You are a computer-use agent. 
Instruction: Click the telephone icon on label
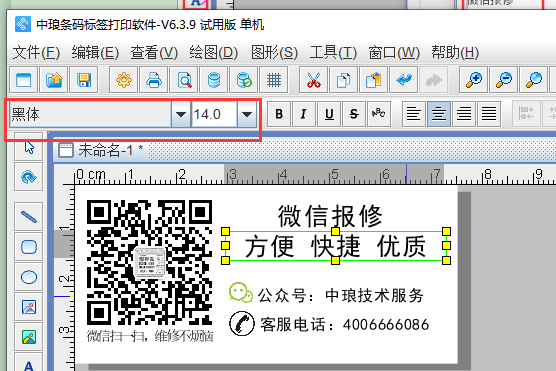(x=242, y=323)
